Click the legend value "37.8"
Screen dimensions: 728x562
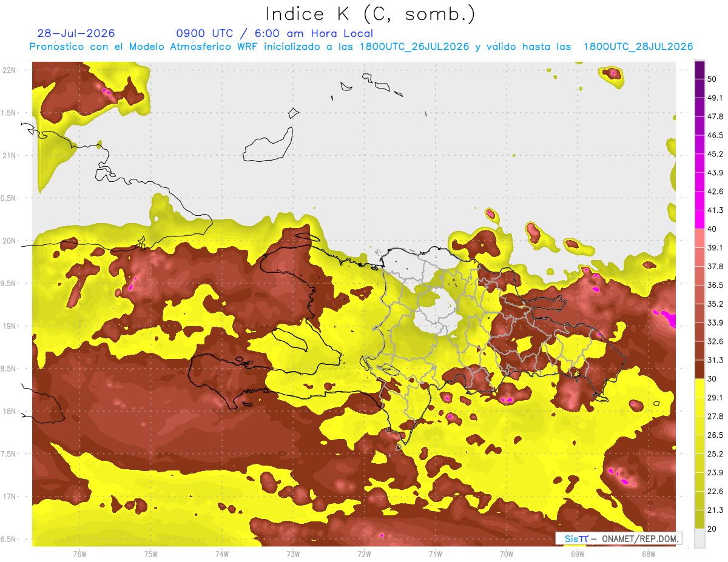[x=716, y=267]
